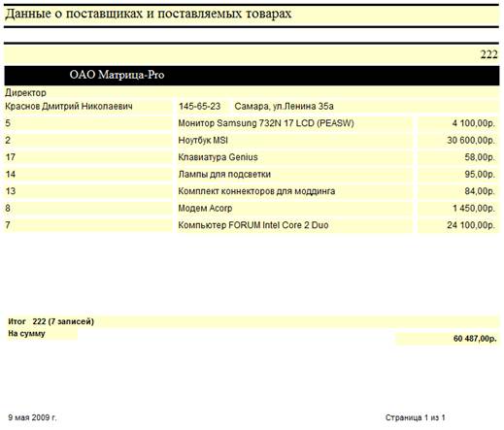Click the Страница 1 из 1 footer
This screenshot has width=504, height=430.
[x=416, y=417]
